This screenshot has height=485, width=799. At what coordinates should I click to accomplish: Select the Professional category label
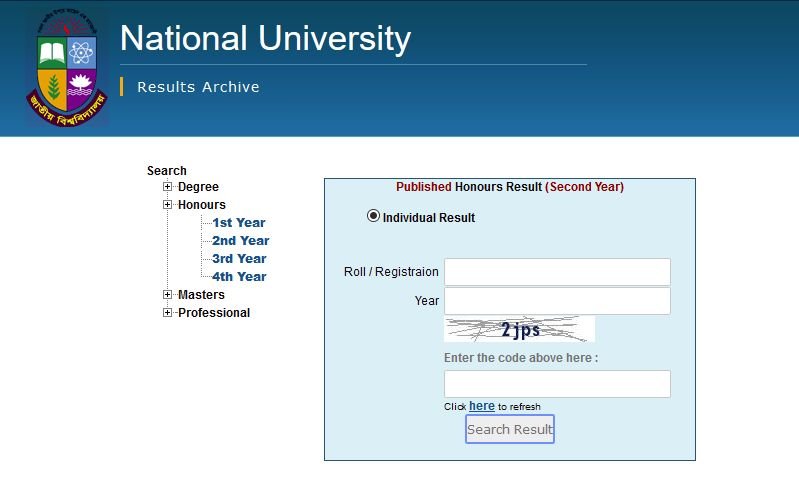(214, 313)
